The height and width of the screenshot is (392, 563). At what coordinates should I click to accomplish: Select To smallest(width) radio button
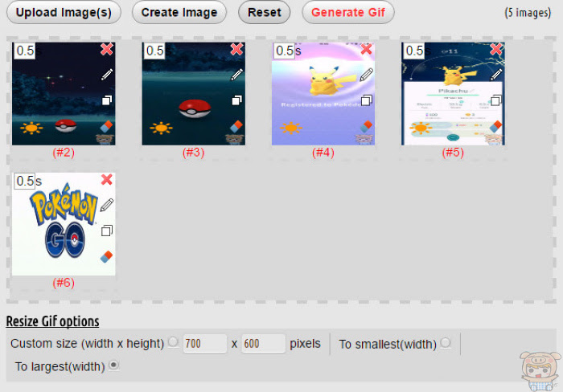(x=446, y=343)
